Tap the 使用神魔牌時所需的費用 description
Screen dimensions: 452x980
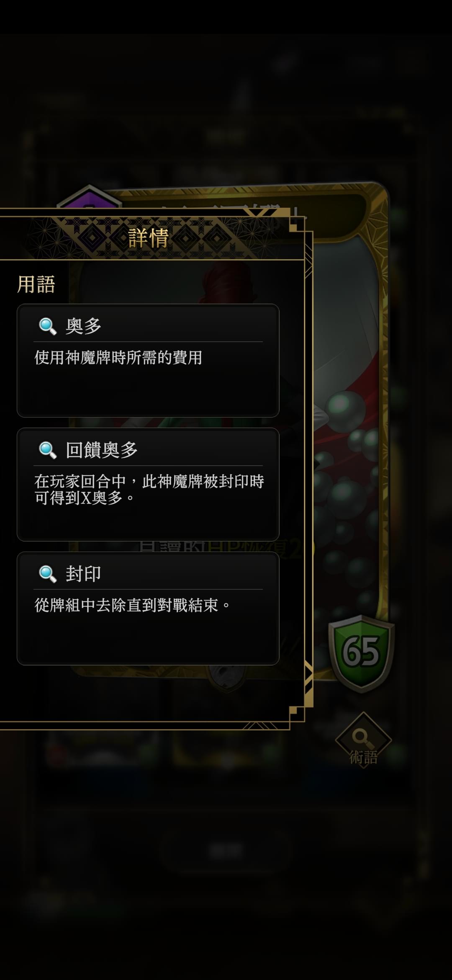[118, 358]
